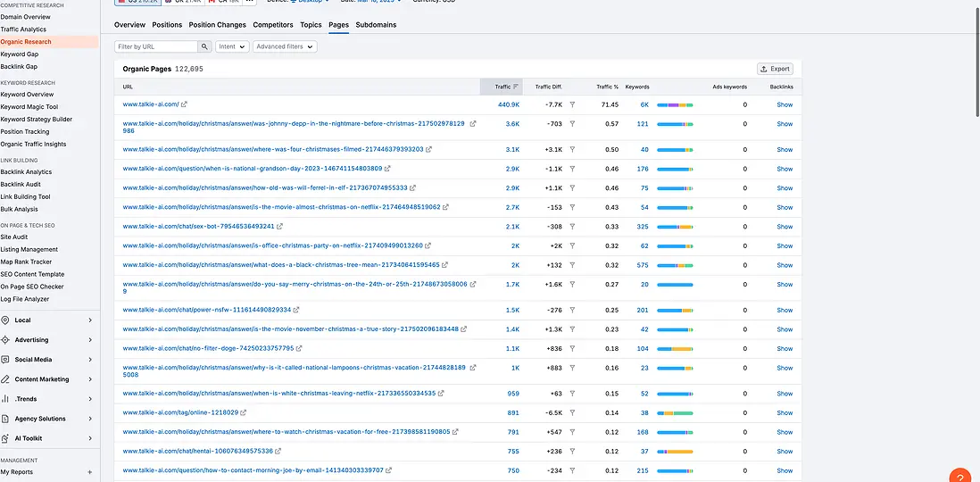This screenshot has height=482, width=980.
Task: Expand the Advertising sidebar section
Action: coord(90,340)
